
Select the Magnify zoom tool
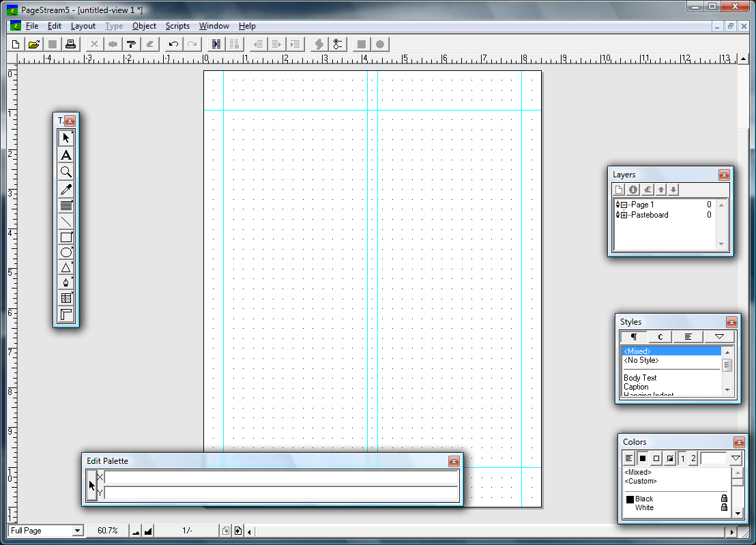[x=66, y=172]
